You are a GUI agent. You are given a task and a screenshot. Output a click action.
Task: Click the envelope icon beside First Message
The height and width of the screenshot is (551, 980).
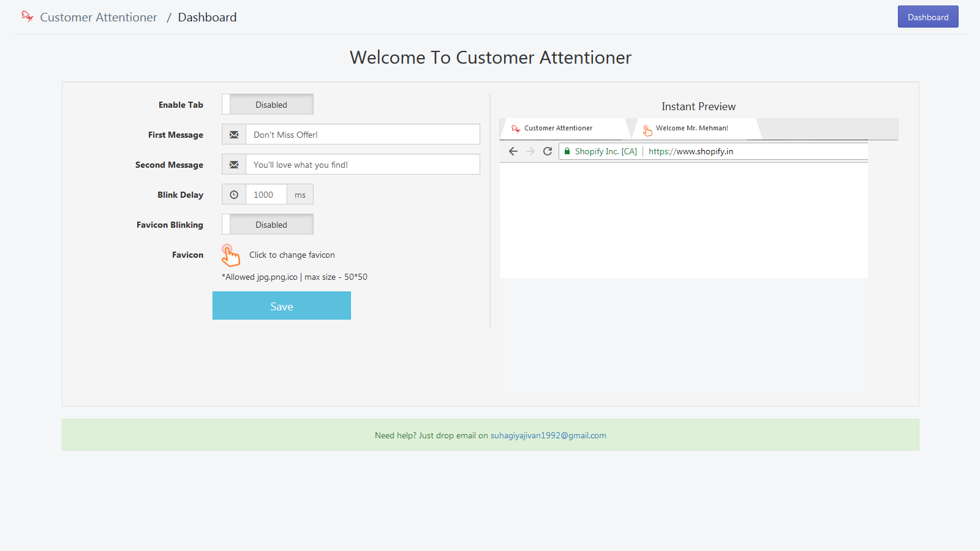pyautogui.click(x=234, y=135)
